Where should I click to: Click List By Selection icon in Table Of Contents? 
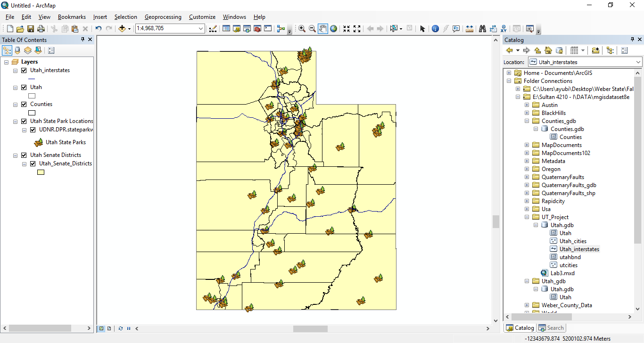click(38, 50)
